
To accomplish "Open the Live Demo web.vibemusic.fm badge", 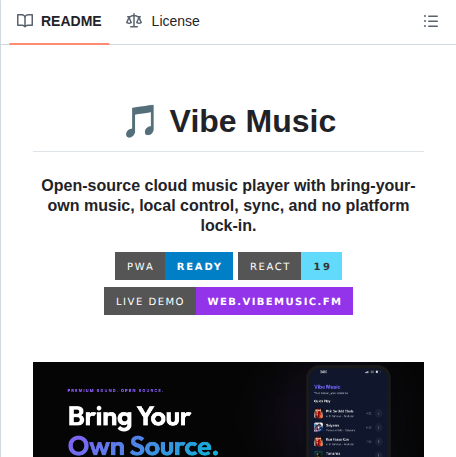I will tap(228, 301).
